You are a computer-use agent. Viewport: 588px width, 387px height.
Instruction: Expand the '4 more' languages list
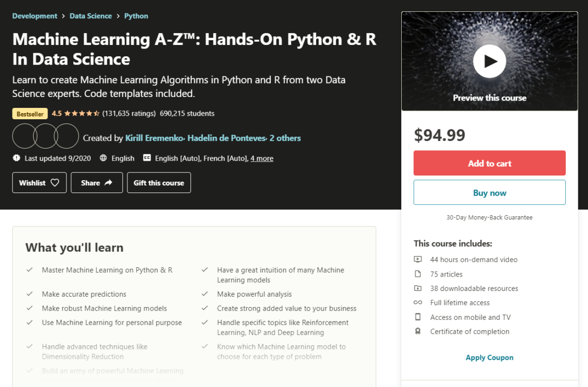coord(262,158)
